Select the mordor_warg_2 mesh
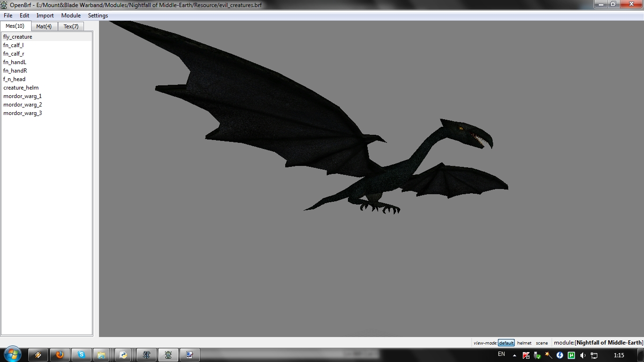This screenshot has width=644, height=362. 47,105
